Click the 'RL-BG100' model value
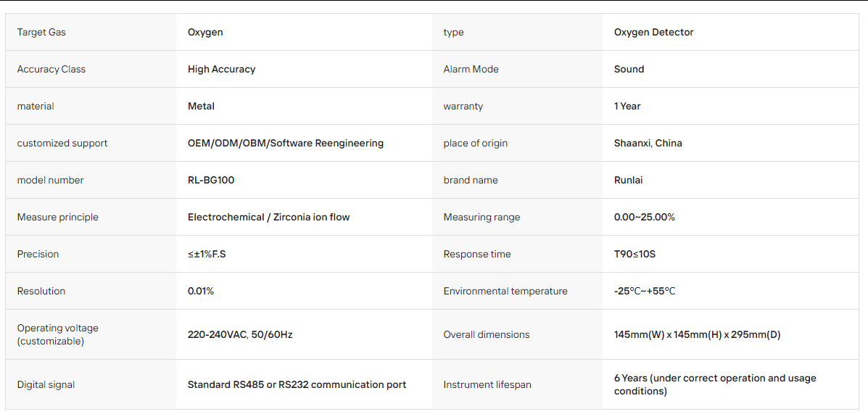Viewport: 868px width, 417px height. [x=211, y=180]
